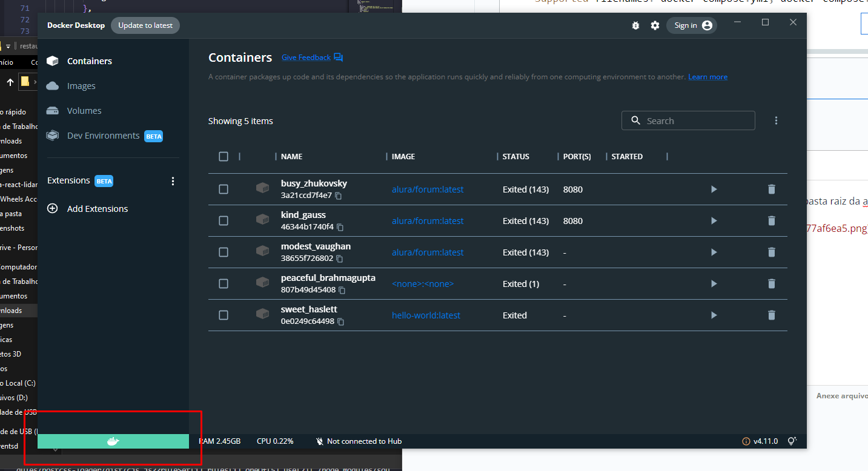Toggle the select-all containers checkbox

pos(224,156)
